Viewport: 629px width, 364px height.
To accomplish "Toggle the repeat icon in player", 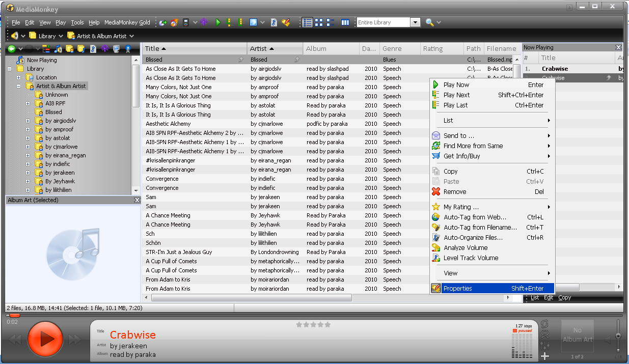I will click(x=545, y=324).
